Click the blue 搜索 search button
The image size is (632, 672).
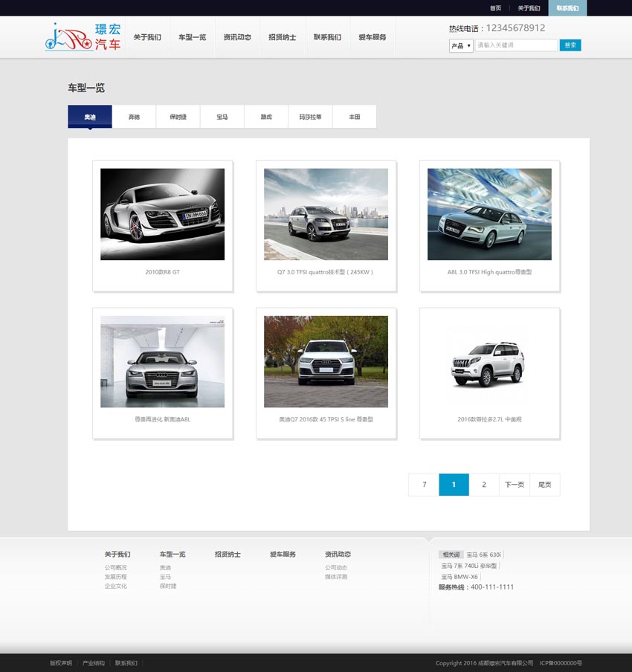tap(570, 45)
